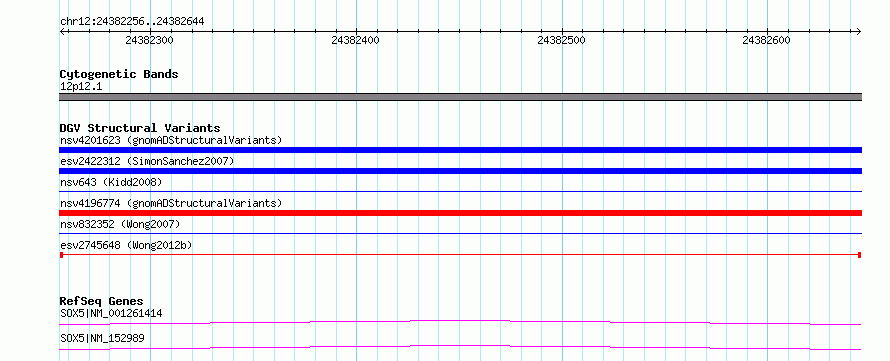This screenshot has height=361, width=890.
Task: Click the 24382500 ruler position label
Action: (561, 40)
